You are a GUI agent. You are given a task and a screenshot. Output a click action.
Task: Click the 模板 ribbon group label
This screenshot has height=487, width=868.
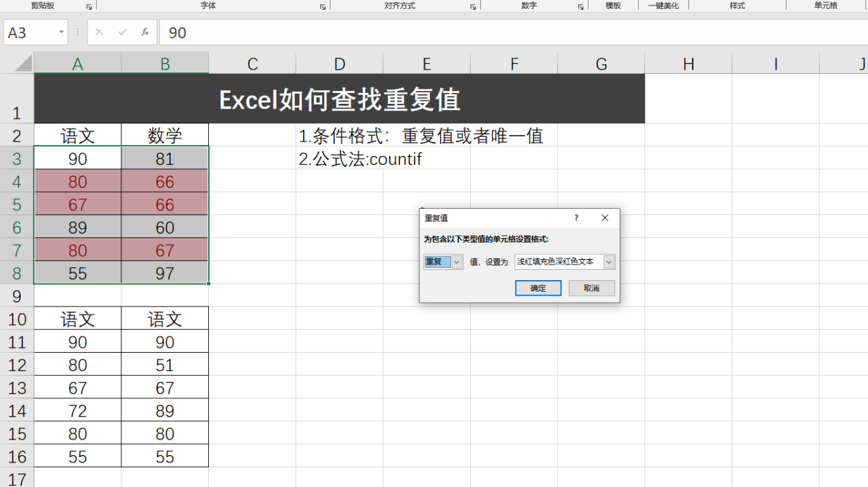point(613,5)
